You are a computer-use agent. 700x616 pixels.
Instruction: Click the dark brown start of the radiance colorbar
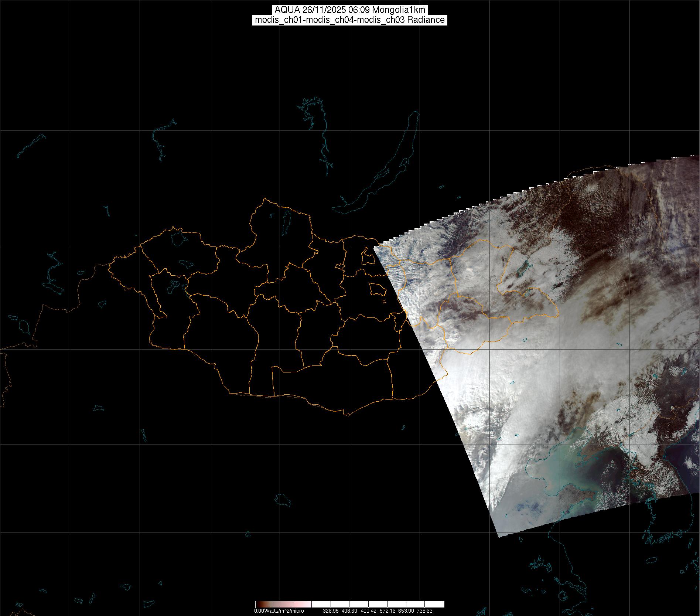click(259, 604)
